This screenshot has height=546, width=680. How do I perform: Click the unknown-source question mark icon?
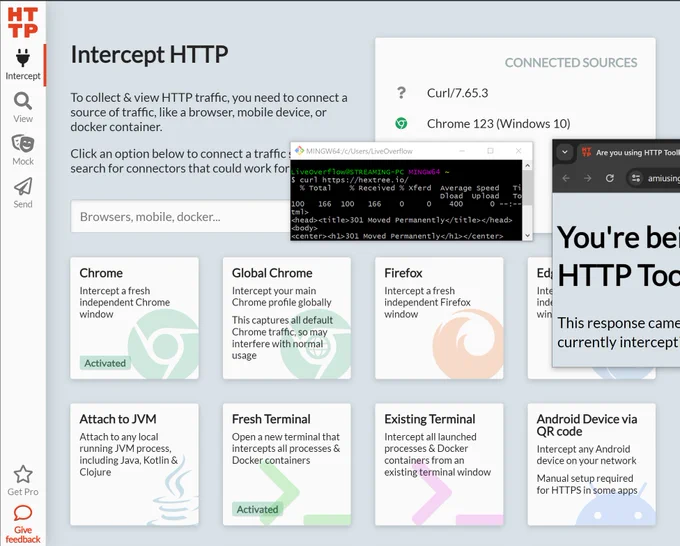point(402,93)
